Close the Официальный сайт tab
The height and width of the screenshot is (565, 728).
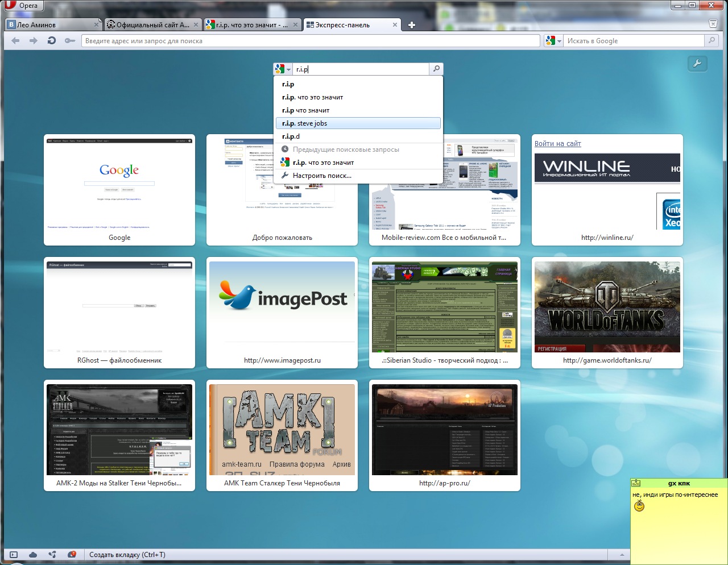click(x=196, y=25)
